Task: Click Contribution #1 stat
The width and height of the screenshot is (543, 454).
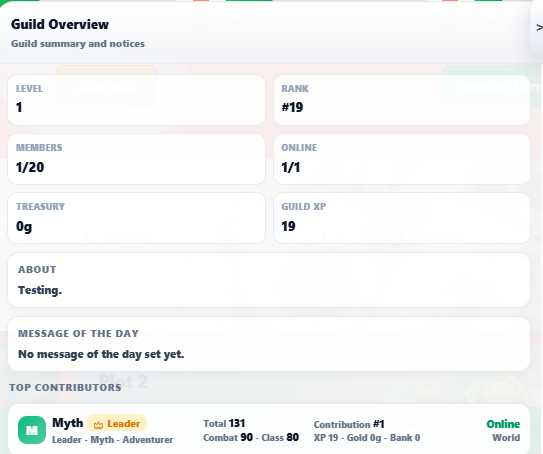Action: pyautogui.click(x=349, y=424)
